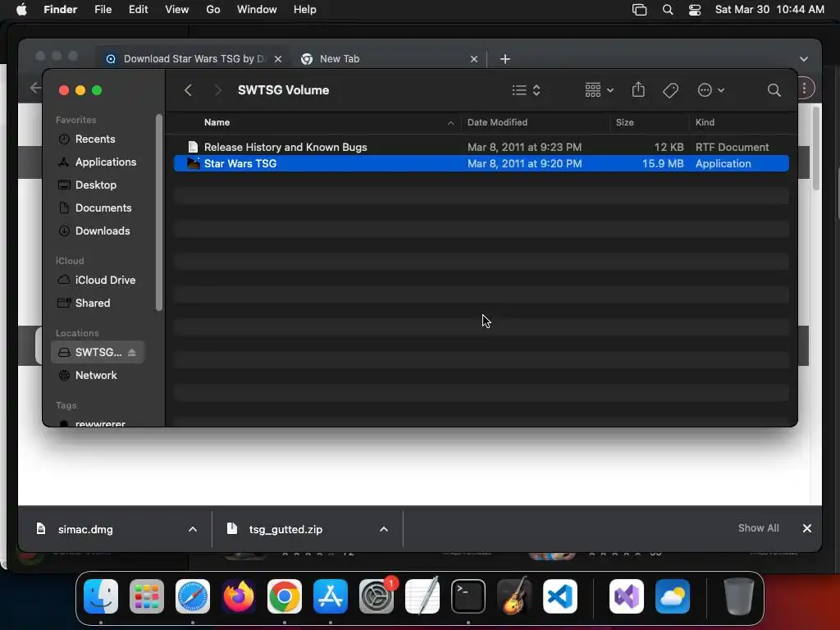840x630 pixels.
Task: Change the list view style
Action: [x=526, y=90]
